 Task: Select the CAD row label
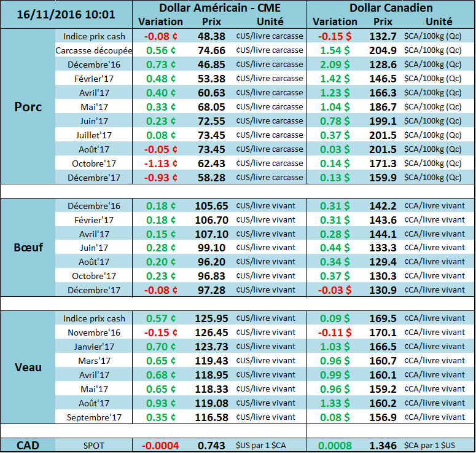tap(28, 445)
